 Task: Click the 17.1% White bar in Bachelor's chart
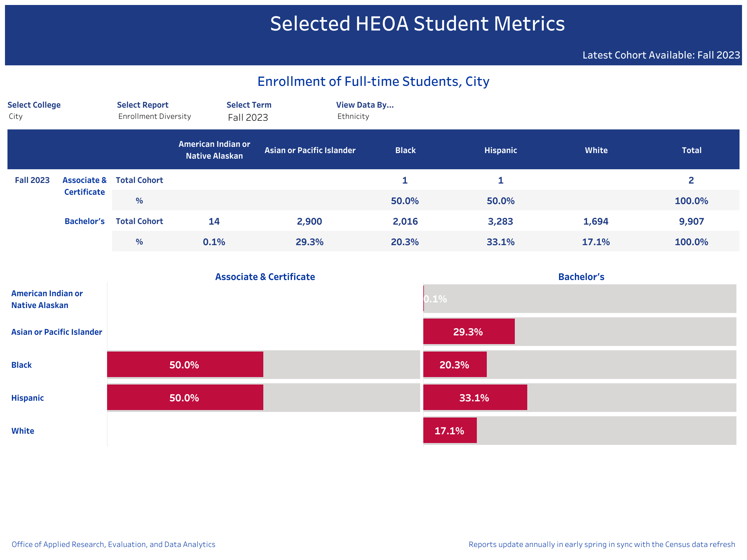[449, 430]
